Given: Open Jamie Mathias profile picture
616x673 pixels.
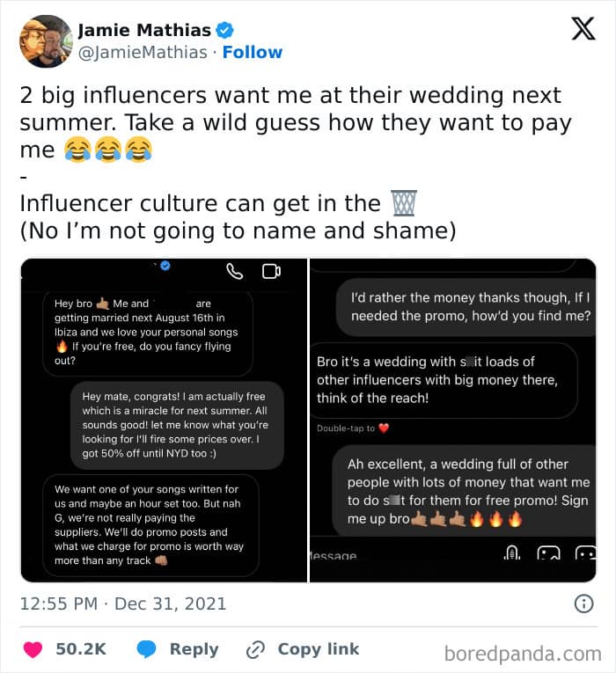Looking at the screenshot, I should click(45, 41).
